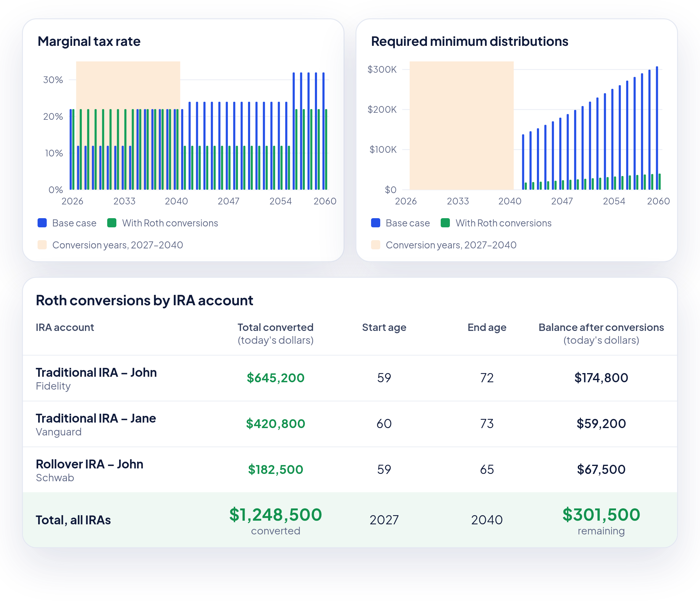
Task: Click the Fidelity custodian label
Action: click(x=53, y=386)
